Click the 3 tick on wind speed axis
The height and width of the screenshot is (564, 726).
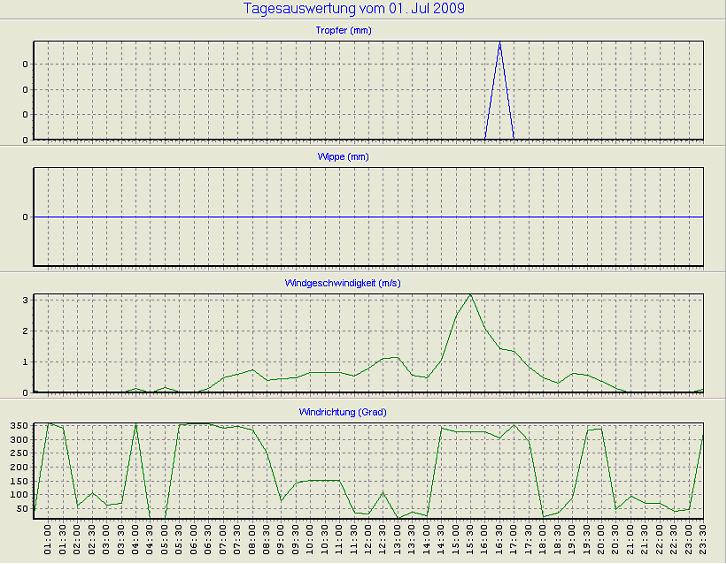click(24, 299)
